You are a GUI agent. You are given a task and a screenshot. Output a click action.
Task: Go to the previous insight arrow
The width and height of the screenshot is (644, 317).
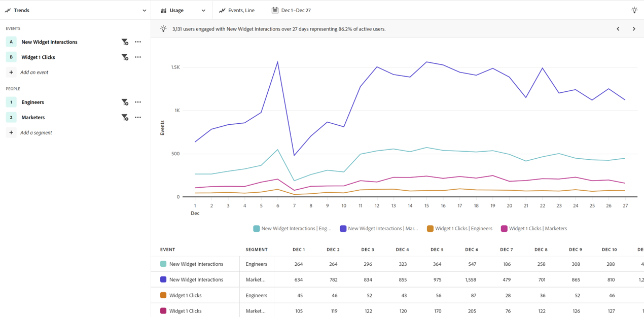[618, 29]
